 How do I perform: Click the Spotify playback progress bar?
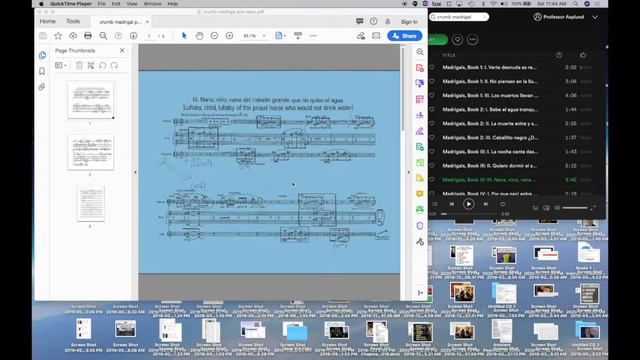469,214
